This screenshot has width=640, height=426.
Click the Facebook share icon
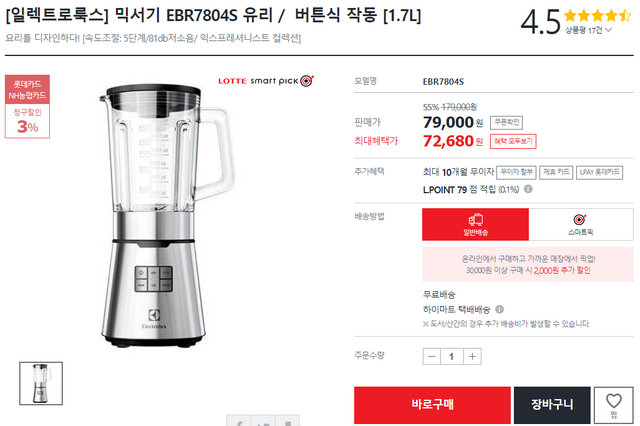[x=239, y=422]
